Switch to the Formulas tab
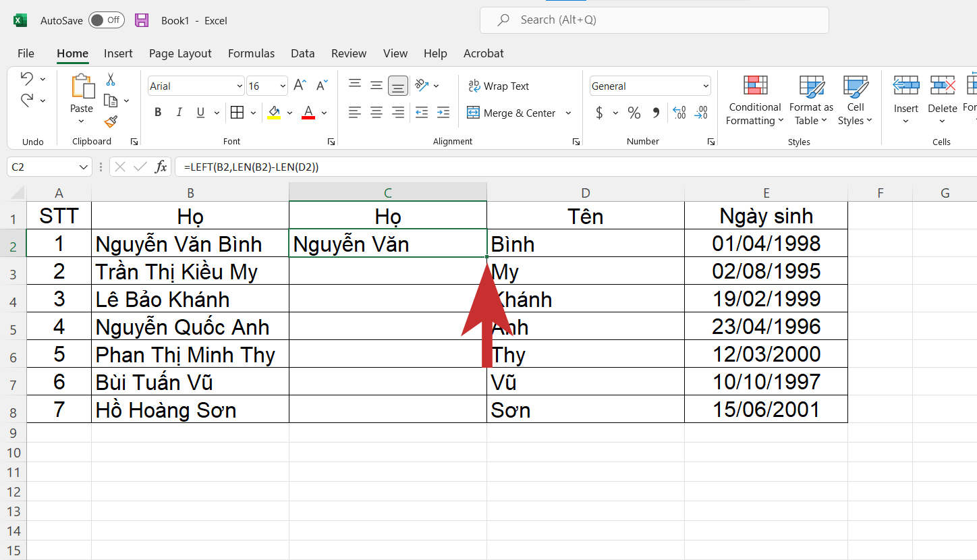Image resolution: width=977 pixels, height=560 pixels. 251,53
